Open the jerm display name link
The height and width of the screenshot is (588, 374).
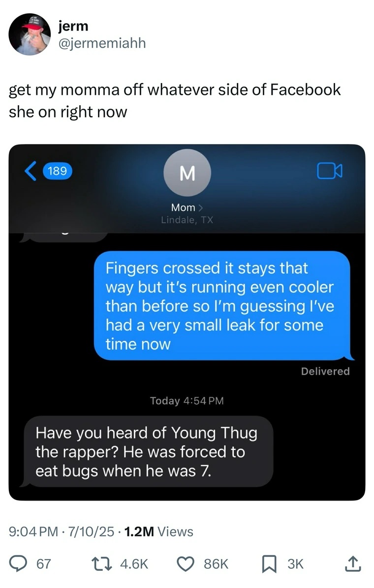tap(73, 26)
